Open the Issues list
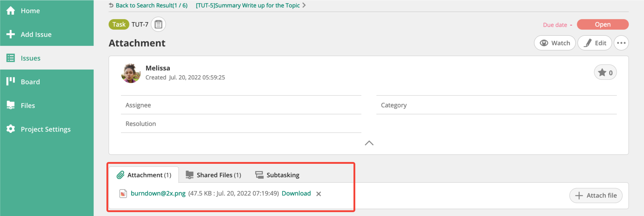Screen dimensions: 644x216 click(x=30, y=58)
